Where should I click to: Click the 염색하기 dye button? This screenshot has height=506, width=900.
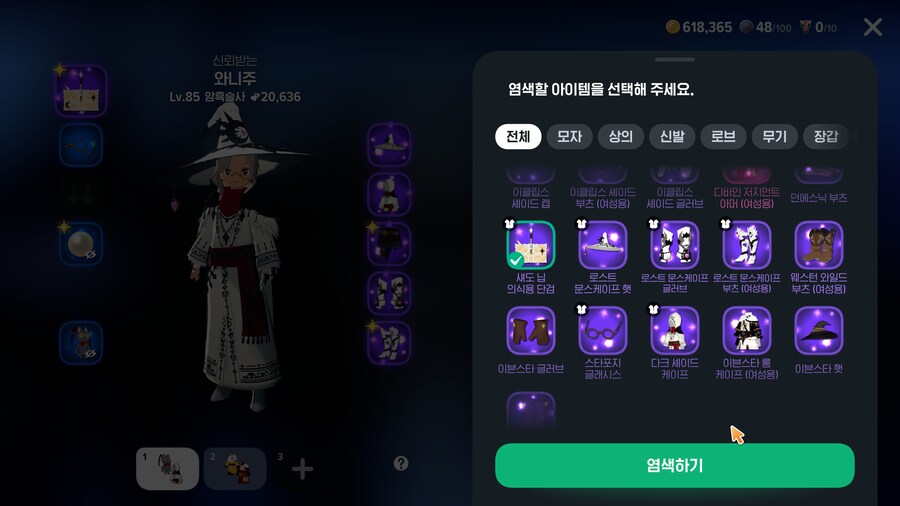674,465
